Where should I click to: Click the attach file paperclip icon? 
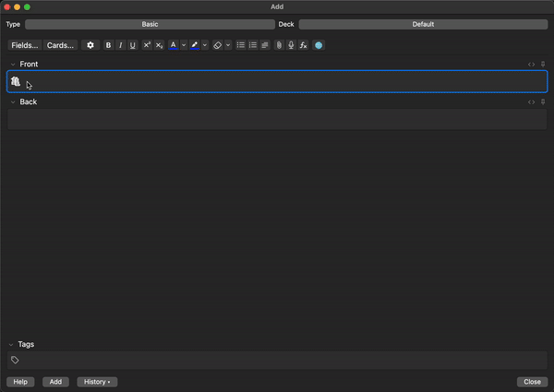pos(279,45)
